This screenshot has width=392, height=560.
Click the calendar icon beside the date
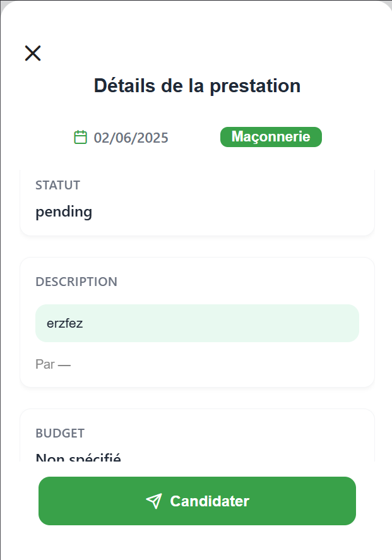(x=80, y=137)
